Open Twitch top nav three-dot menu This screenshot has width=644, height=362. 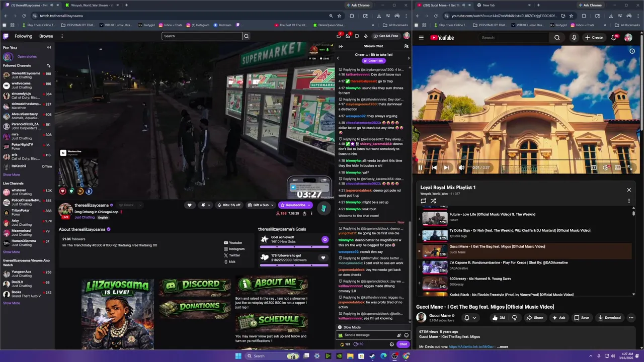tap(62, 36)
